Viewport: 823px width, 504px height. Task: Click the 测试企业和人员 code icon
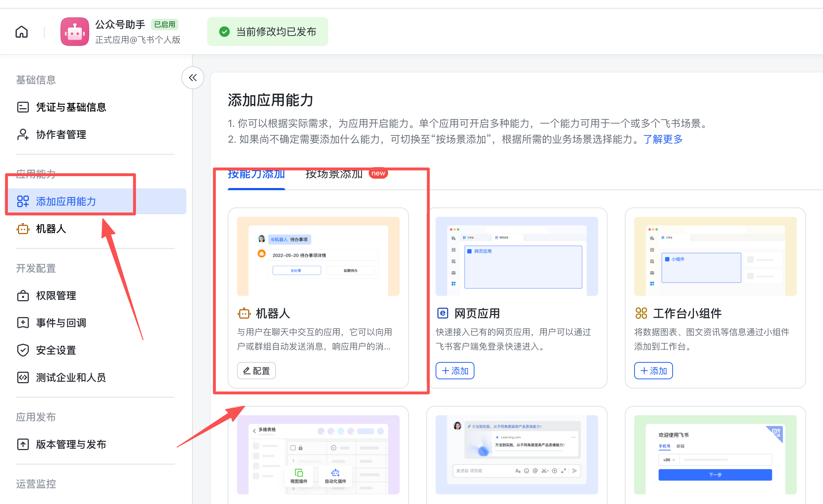(23, 377)
